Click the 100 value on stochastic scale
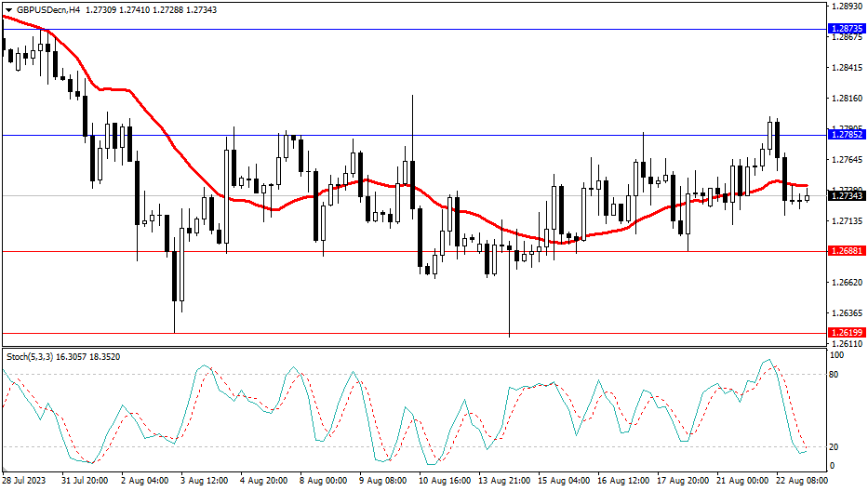Viewport: 868px width, 491px height. click(836, 356)
